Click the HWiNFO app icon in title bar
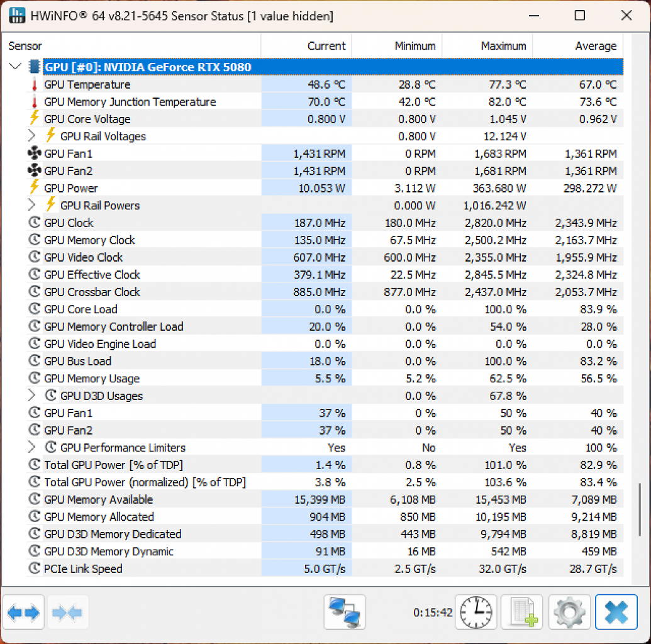This screenshot has width=651, height=644. [x=17, y=16]
